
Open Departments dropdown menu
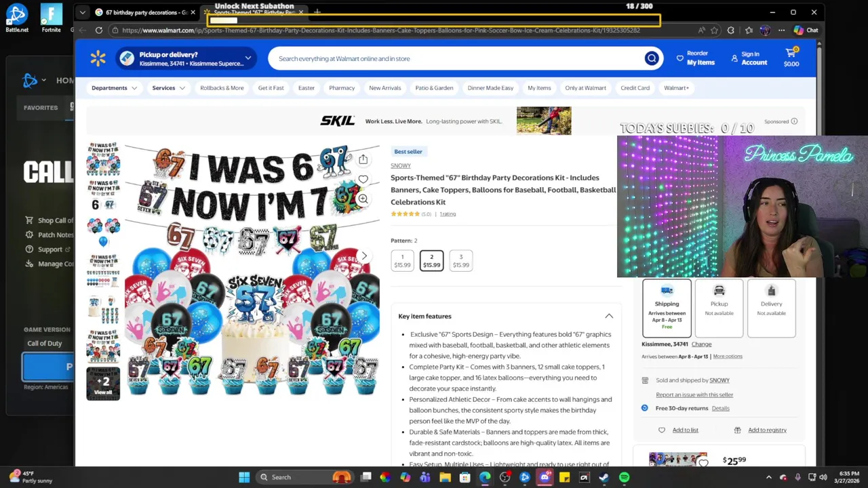coord(114,87)
